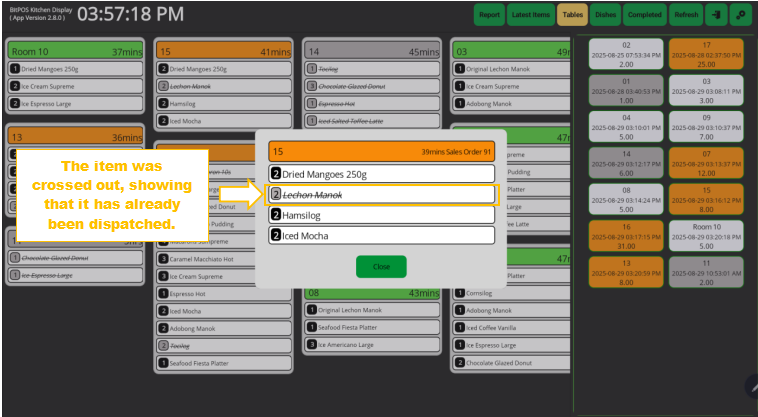Toggle the crossed-out Lechon Manok item in popup
The image size is (758, 417).
coord(383,195)
